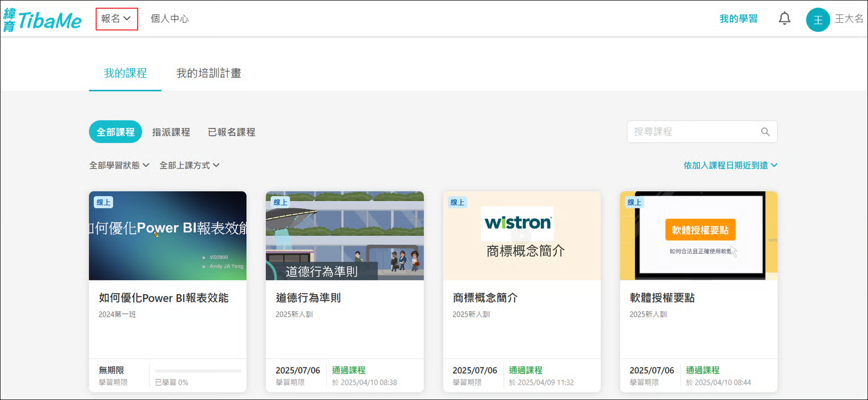Open the 全部上課方式 dropdown
The image size is (868, 400).
click(189, 165)
